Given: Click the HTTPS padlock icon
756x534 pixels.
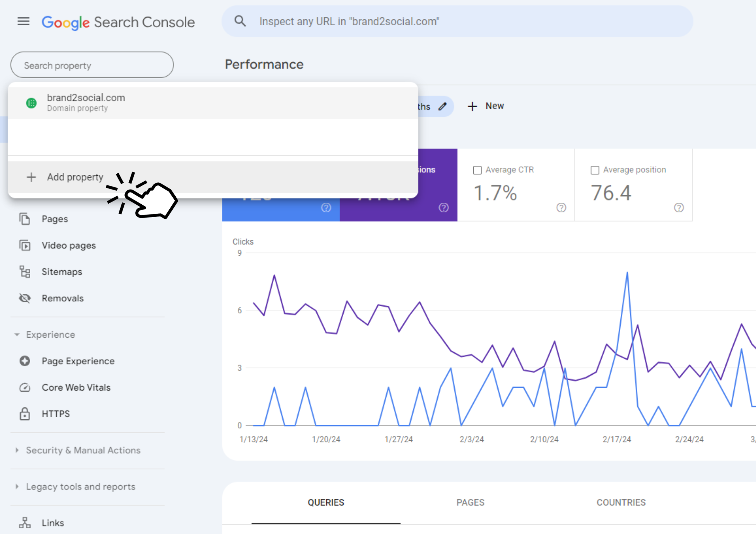Looking at the screenshot, I should coord(25,414).
